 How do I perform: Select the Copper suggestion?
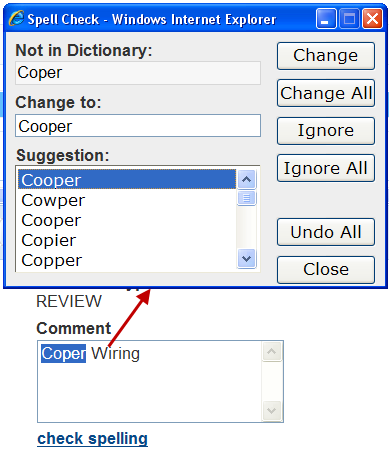click(127, 260)
